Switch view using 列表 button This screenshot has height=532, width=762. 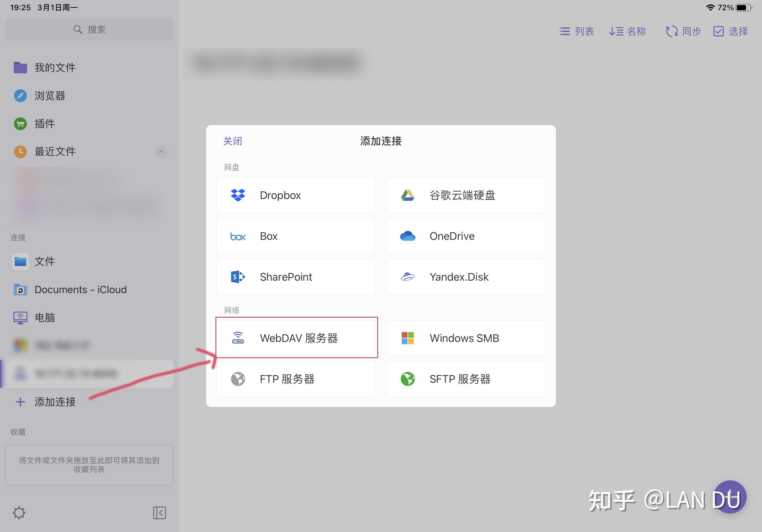pos(577,32)
